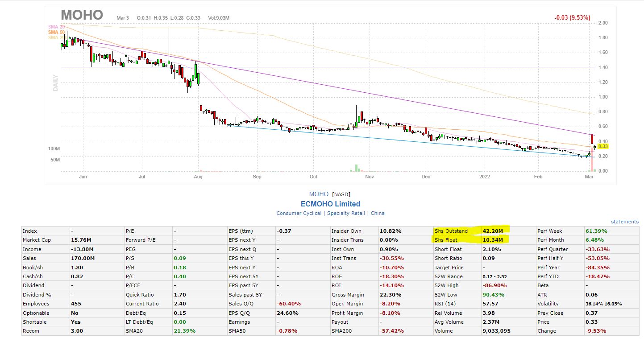Image resolution: width=644 pixels, height=342 pixels.
Task: Click the Target Price label
Action: pyautogui.click(x=449, y=268)
